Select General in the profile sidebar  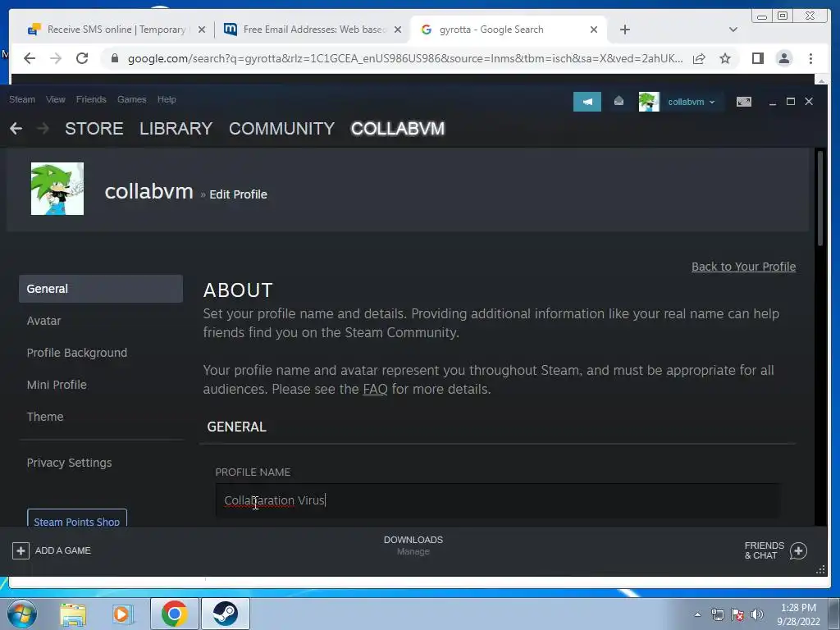point(101,289)
